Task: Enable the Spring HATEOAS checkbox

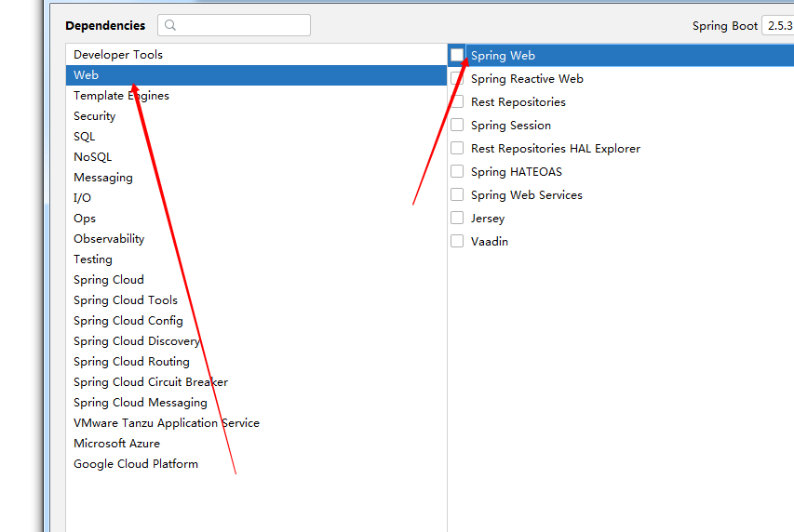Action: (457, 171)
